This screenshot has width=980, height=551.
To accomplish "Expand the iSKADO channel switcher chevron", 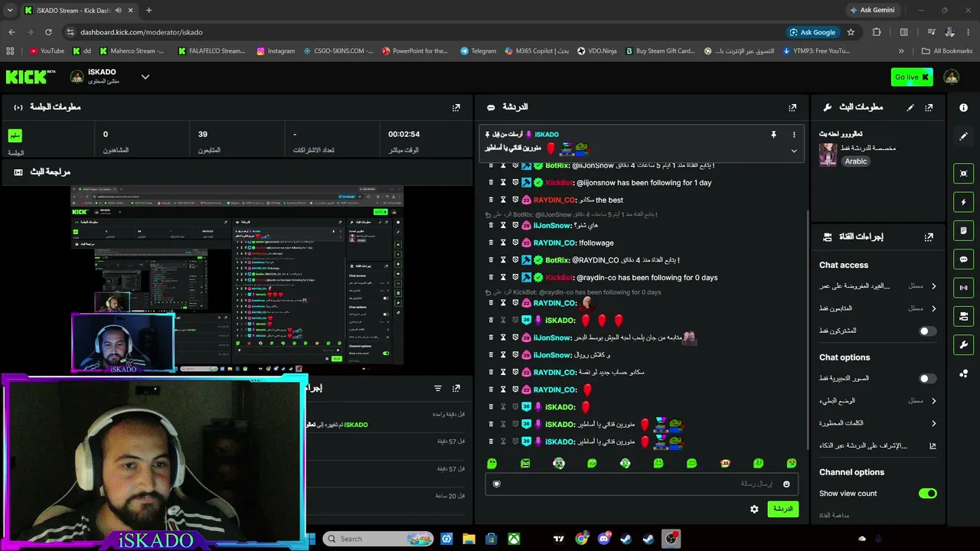I will point(145,77).
